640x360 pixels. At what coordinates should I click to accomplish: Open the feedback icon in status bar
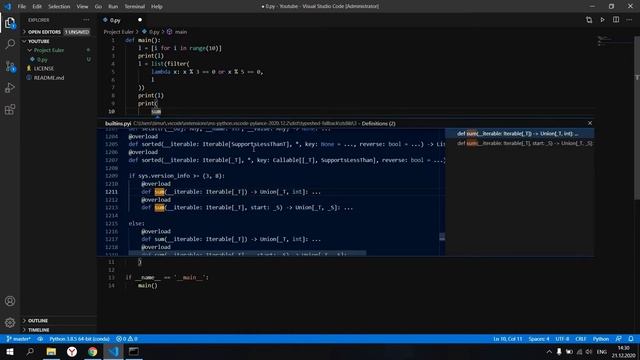(x=619, y=339)
